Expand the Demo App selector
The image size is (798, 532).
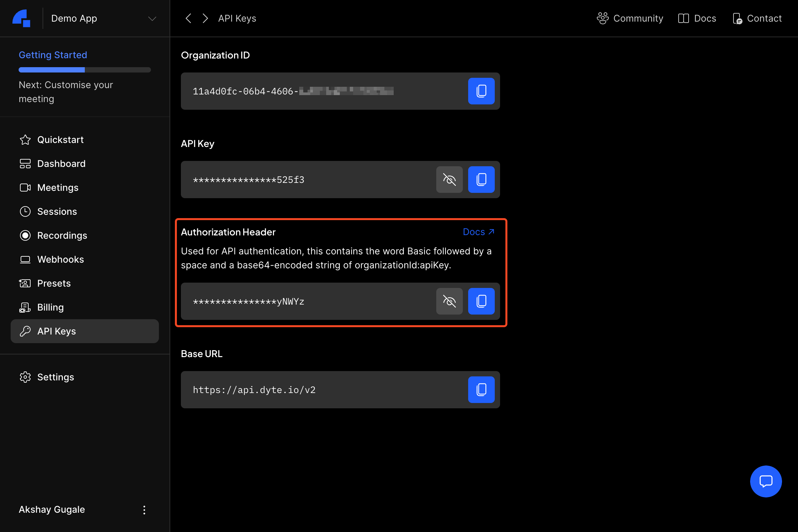[x=151, y=18]
